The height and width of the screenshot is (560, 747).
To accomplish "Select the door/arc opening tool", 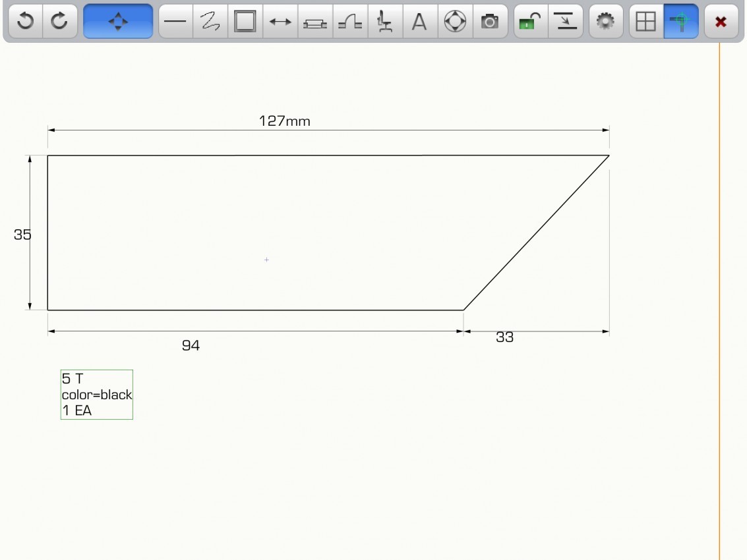I will click(350, 22).
